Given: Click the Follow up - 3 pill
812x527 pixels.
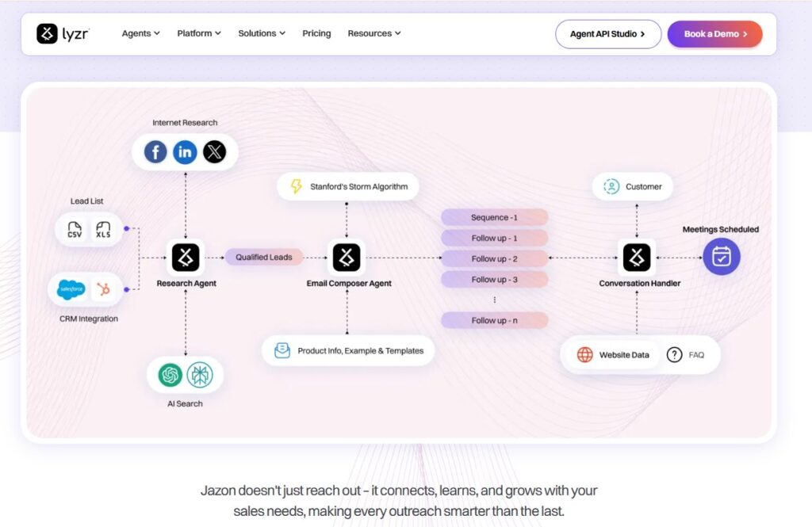Looking at the screenshot, I should click(495, 280).
